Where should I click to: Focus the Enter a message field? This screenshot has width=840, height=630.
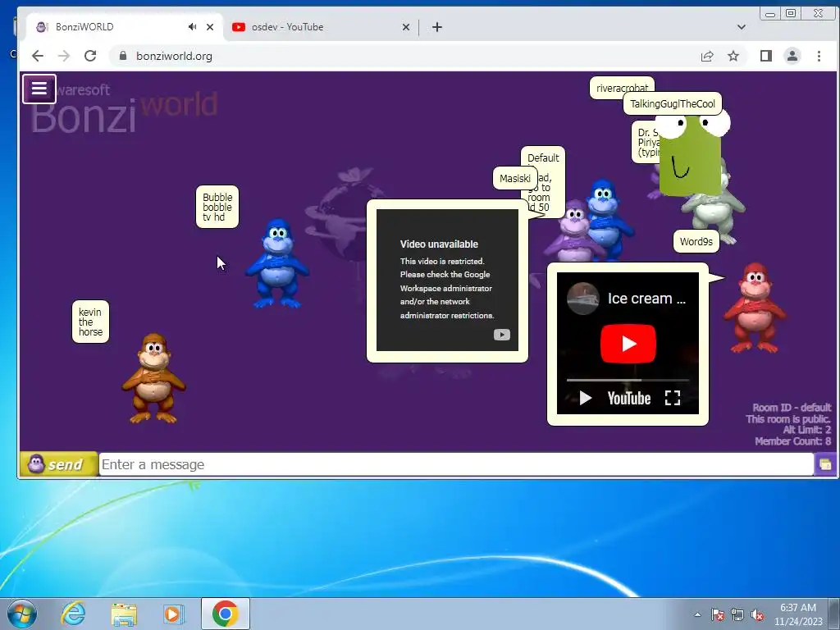(x=456, y=464)
